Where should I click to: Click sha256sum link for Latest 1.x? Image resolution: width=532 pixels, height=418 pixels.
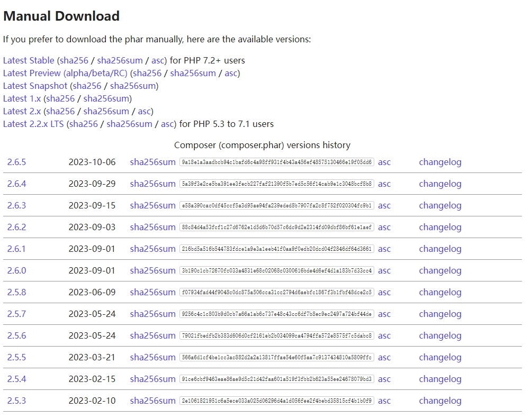(106, 98)
